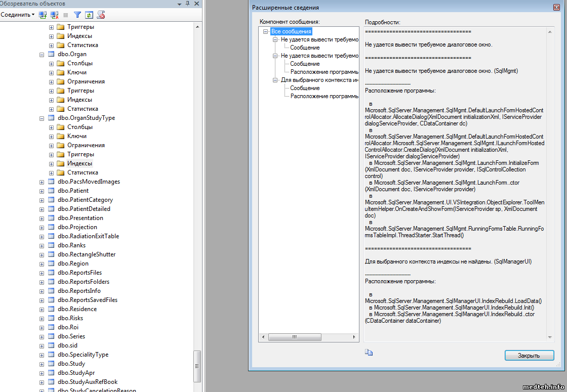Screen dimensions: 567x392
Task: Open Object Explorer window position menu arrow
Action: 180,4
